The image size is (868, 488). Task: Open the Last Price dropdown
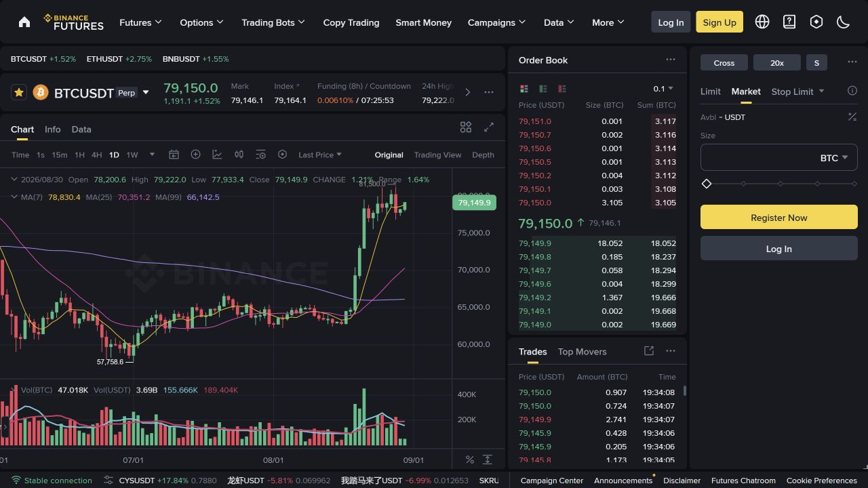pos(320,155)
